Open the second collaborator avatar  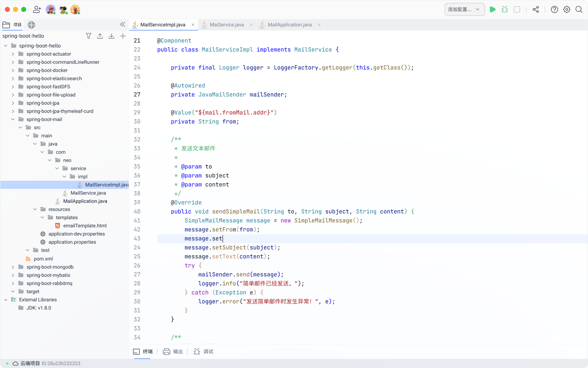point(63,9)
